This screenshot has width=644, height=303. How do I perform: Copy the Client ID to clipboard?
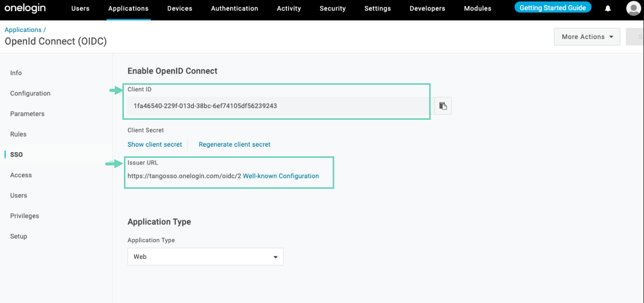tap(443, 106)
